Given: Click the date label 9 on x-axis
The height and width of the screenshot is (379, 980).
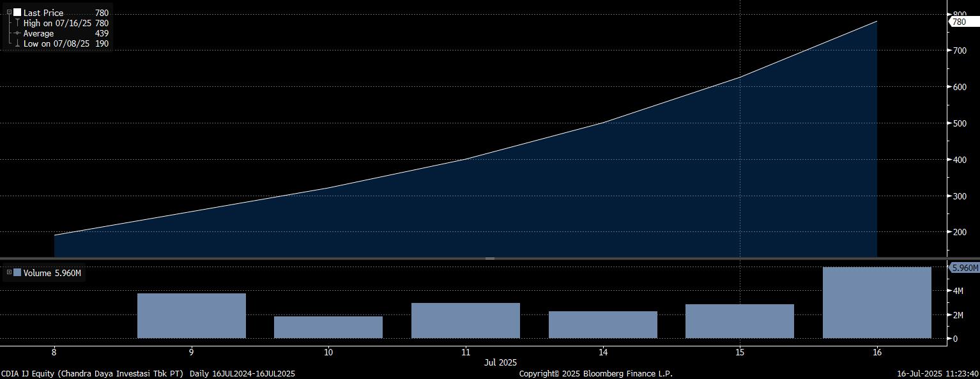Looking at the screenshot, I should point(192,352).
